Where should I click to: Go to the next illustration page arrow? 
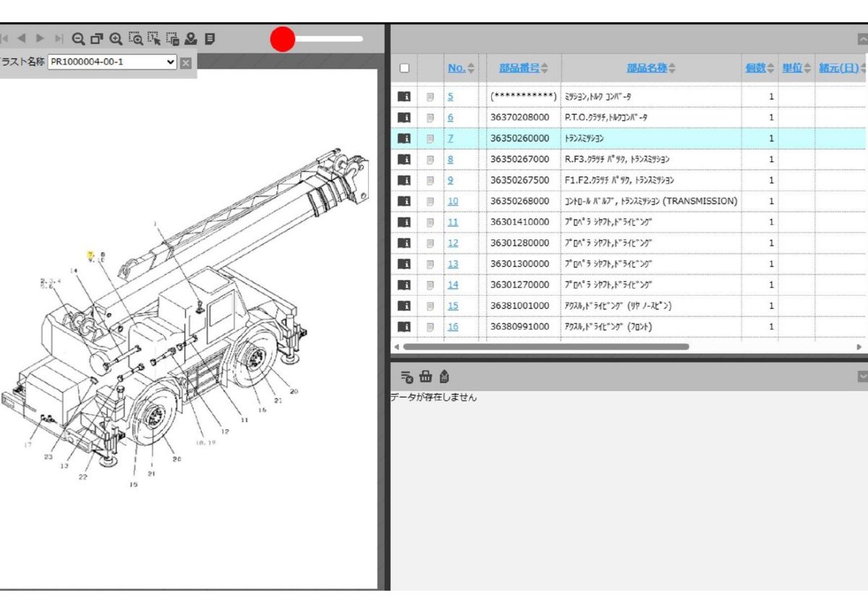tap(41, 38)
